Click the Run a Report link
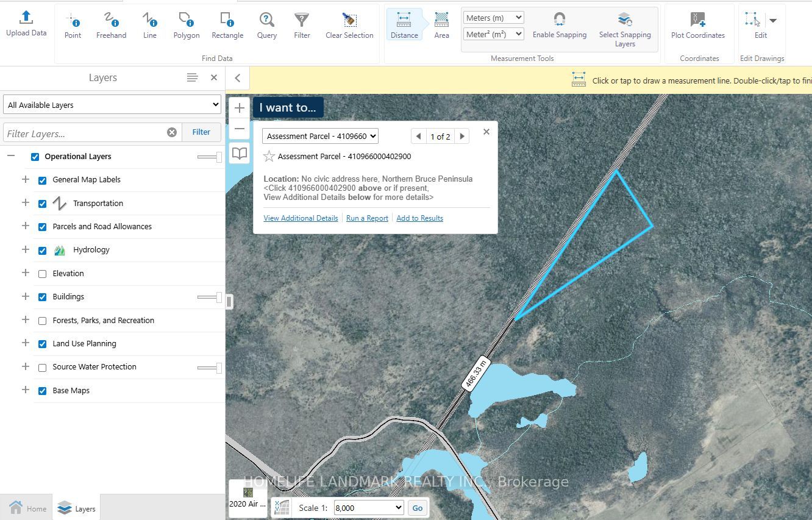The width and height of the screenshot is (812, 520). [x=367, y=218]
